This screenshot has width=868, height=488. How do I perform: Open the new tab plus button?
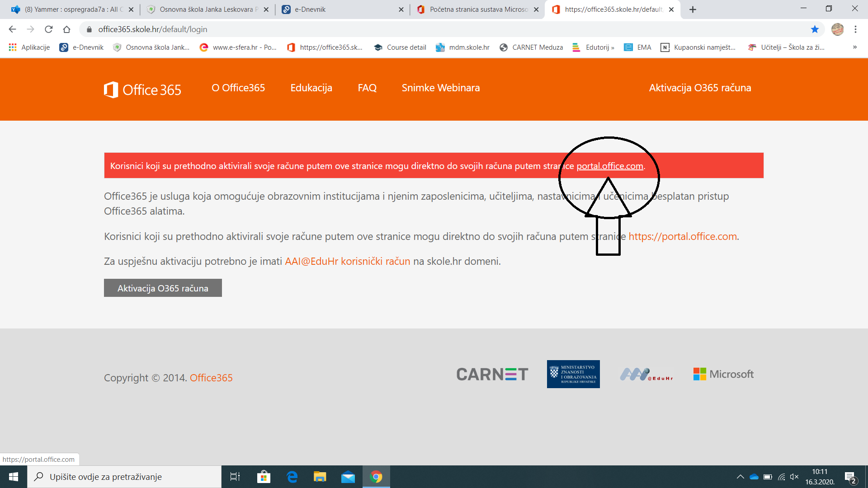(693, 9)
